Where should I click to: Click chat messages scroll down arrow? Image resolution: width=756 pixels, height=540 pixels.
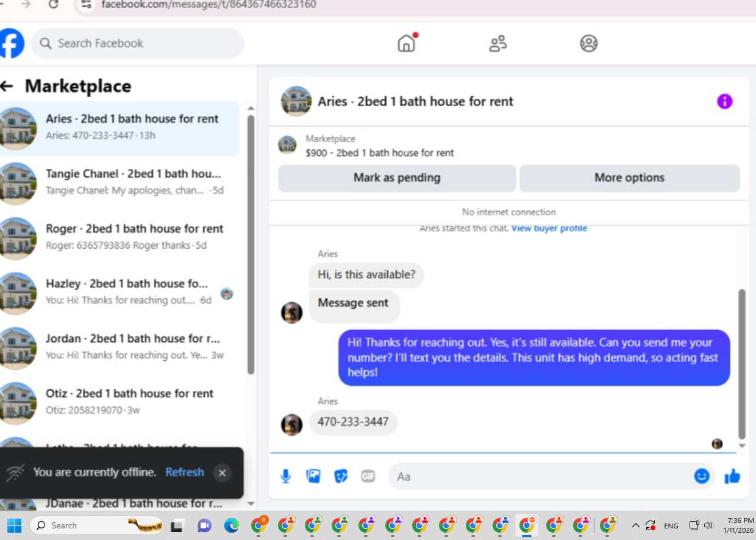pyautogui.click(x=742, y=446)
